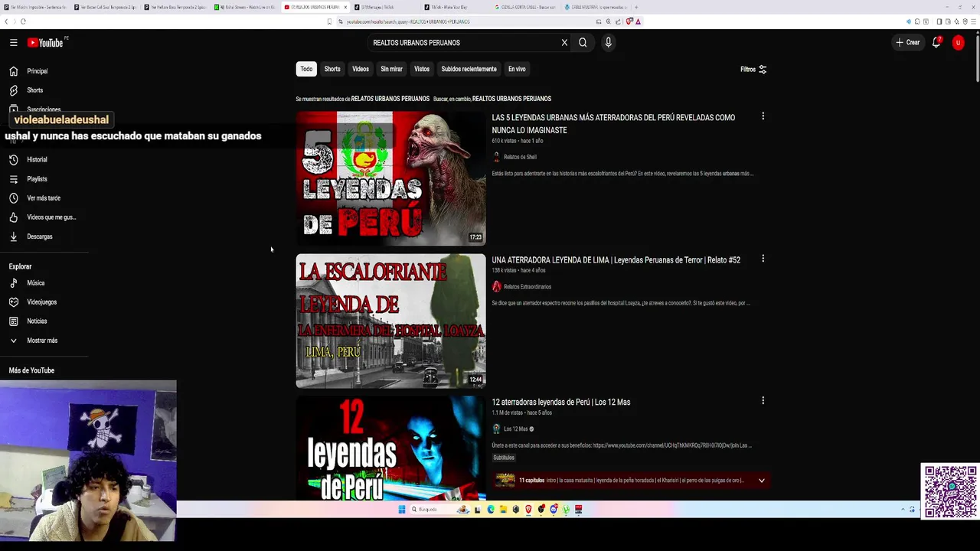Select the Sin mirar filter chip
The image size is (980, 551).
[x=391, y=69]
